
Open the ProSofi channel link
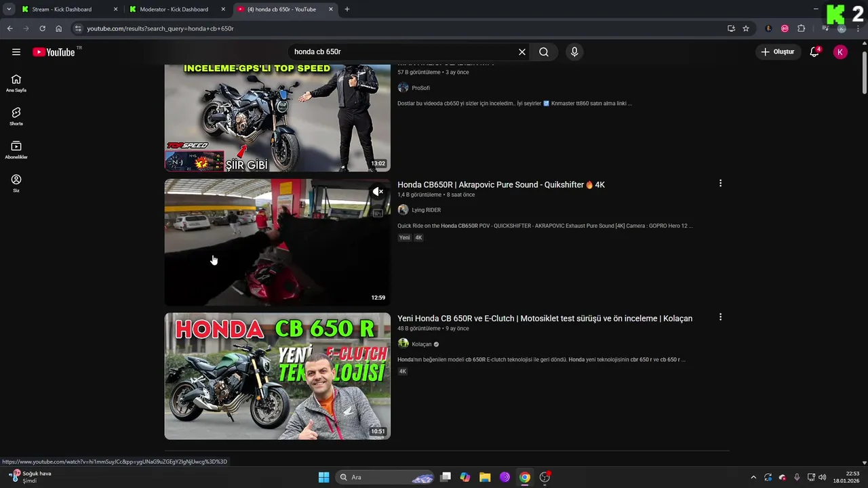[x=420, y=88]
